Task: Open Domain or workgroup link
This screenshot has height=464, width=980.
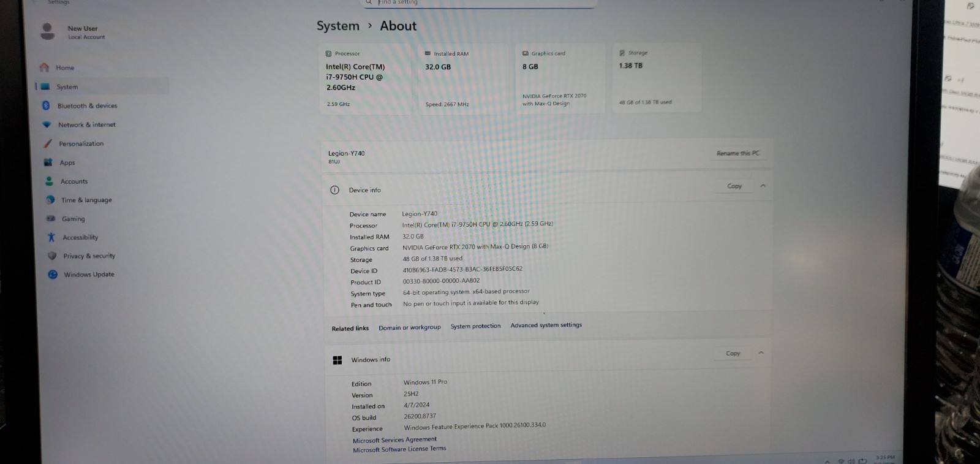Action: (410, 327)
